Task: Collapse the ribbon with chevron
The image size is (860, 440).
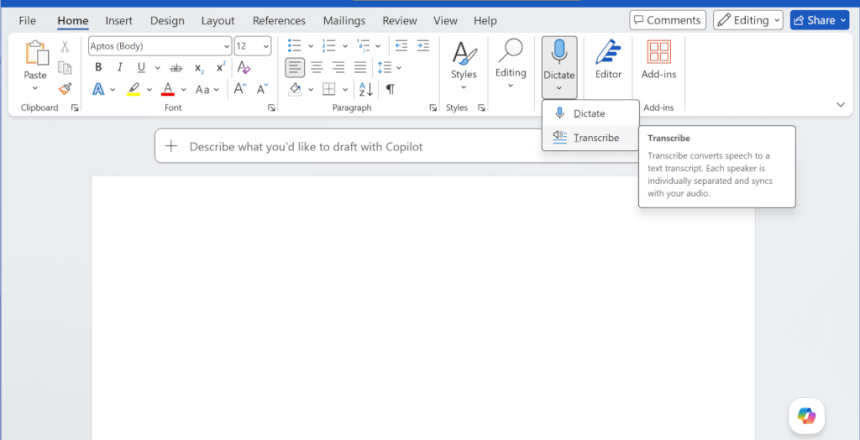Action: coord(840,105)
